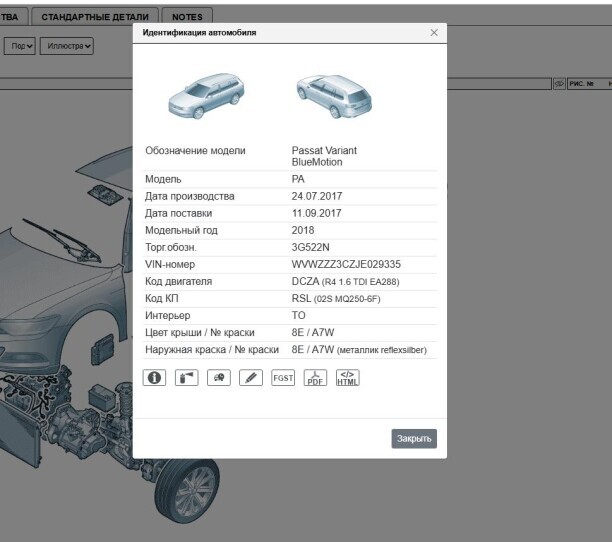Click the gearbox code RSL value
The height and width of the screenshot is (542, 612).
click(x=336, y=299)
